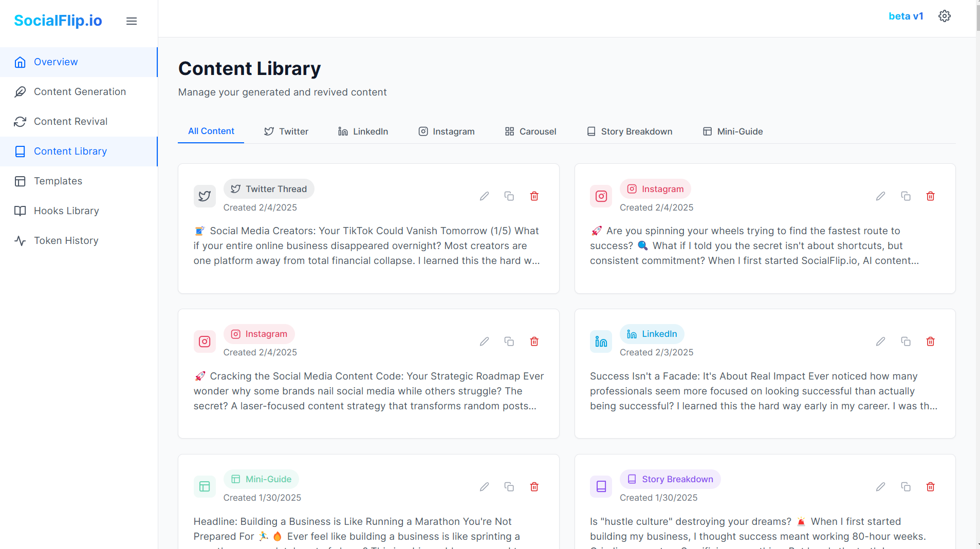Switch to the Story Breakdown tab
This screenshot has height=549, width=980.
click(x=630, y=131)
